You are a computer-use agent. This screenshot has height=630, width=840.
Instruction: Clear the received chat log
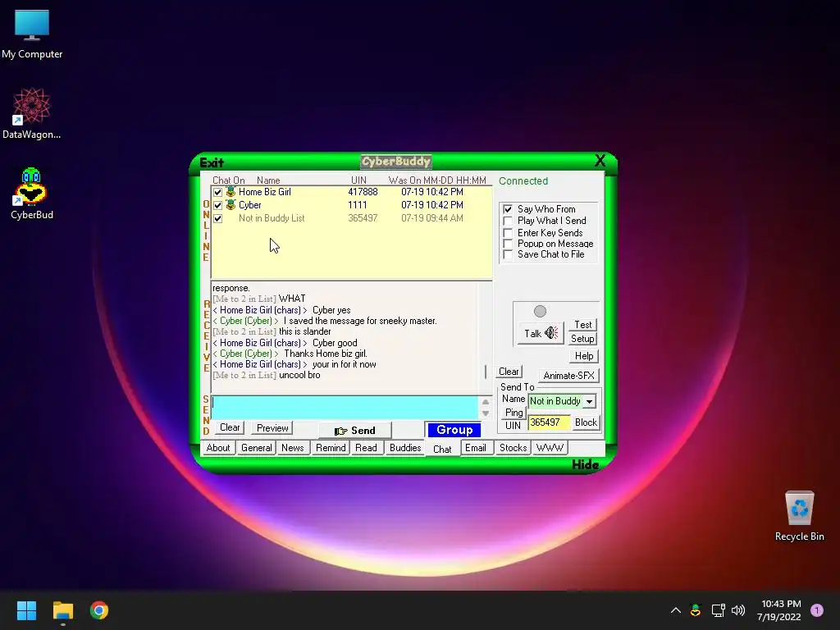(x=509, y=372)
